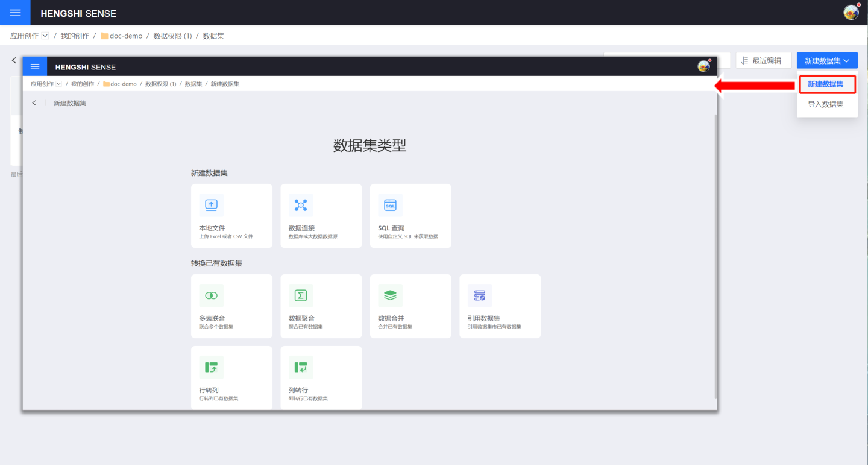Open the 引用数据集 card icon
This screenshot has height=466, width=868.
pos(480,295)
